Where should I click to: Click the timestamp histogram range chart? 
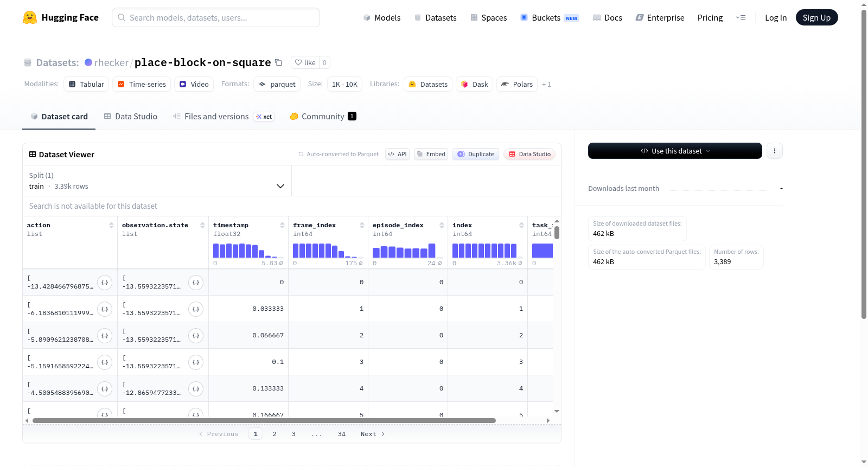coord(248,251)
